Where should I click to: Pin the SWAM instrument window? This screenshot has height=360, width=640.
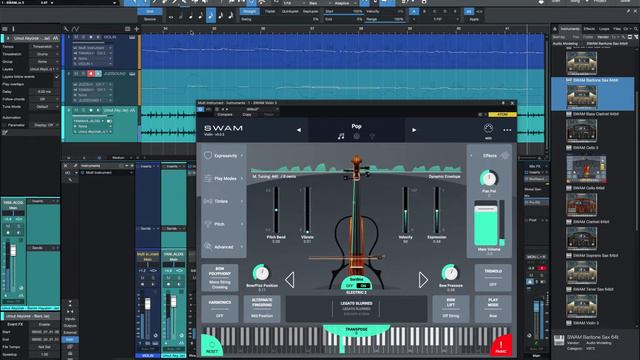coord(503,103)
